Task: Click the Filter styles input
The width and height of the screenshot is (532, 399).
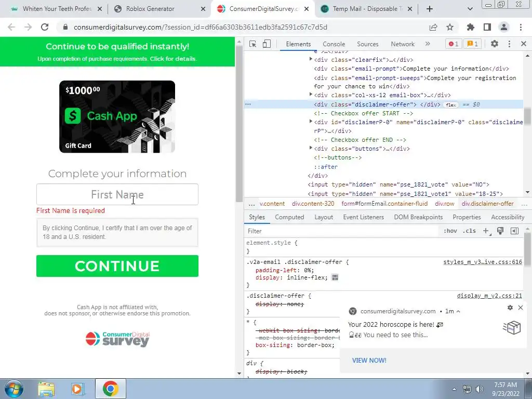Action: tap(341, 231)
